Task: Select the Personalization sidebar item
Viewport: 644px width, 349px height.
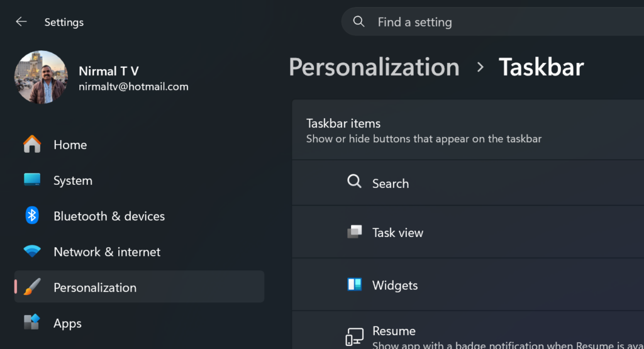Action: click(139, 287)
